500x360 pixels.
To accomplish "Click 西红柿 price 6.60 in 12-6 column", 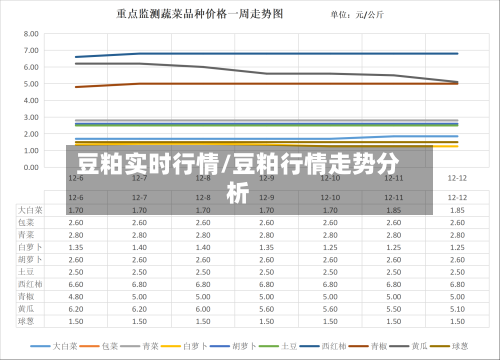I will [x=76, y=285].
